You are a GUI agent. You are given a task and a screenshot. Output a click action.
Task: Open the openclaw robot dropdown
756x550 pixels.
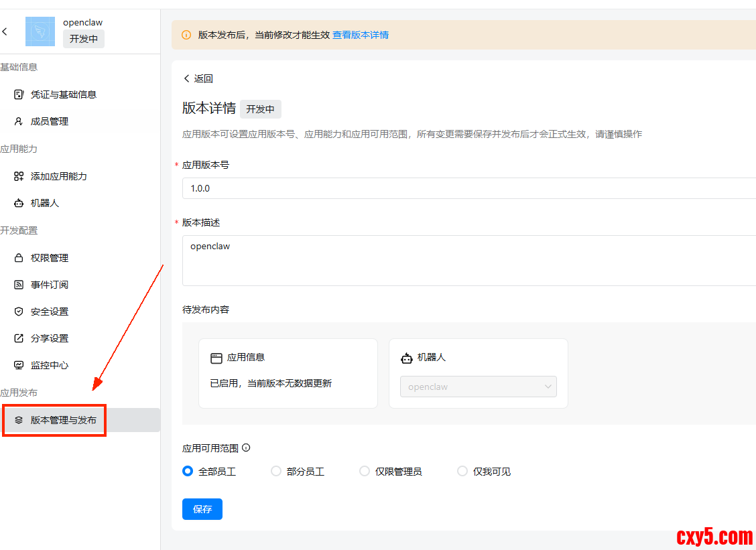pos(478,387)
